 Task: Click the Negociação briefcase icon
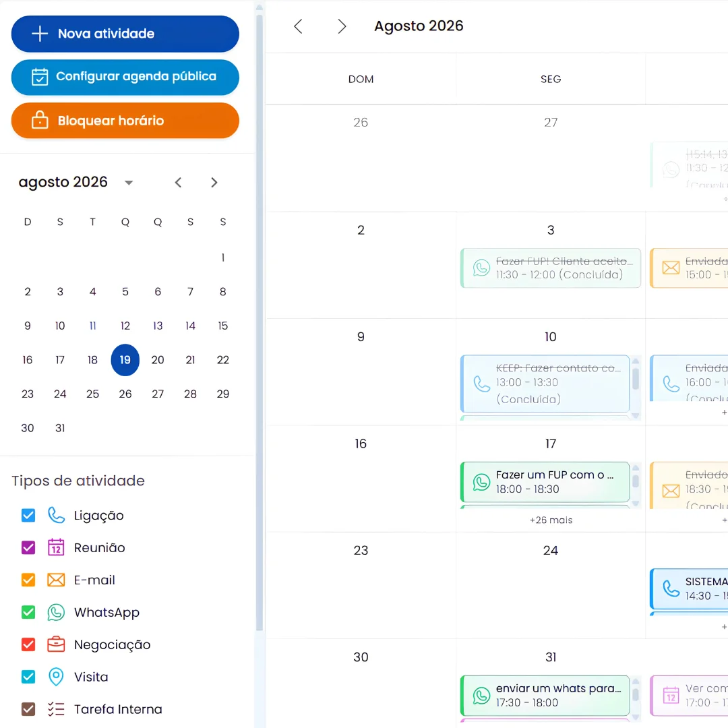point(56,644)
